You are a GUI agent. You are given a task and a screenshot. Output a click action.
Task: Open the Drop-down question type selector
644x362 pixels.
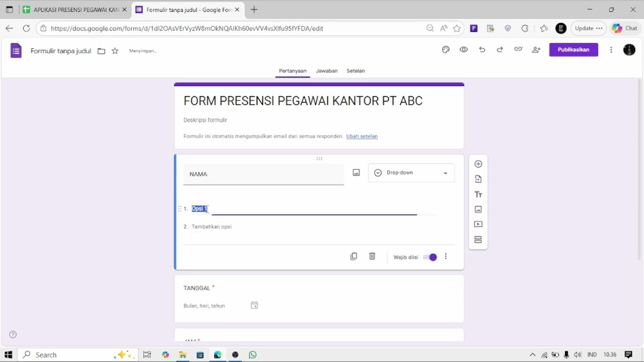(x=411, y=173)
